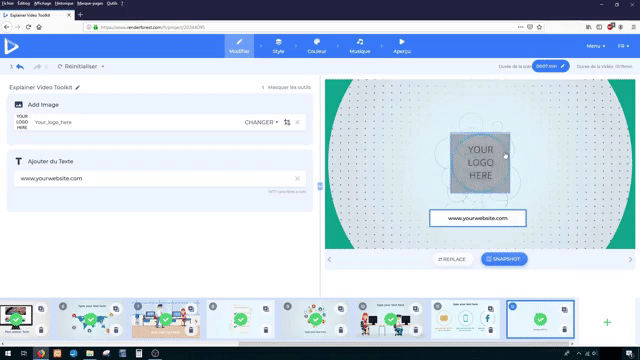Screen dimensions: 640x360
Task: Undo the last change
Action: coord(20,67)
